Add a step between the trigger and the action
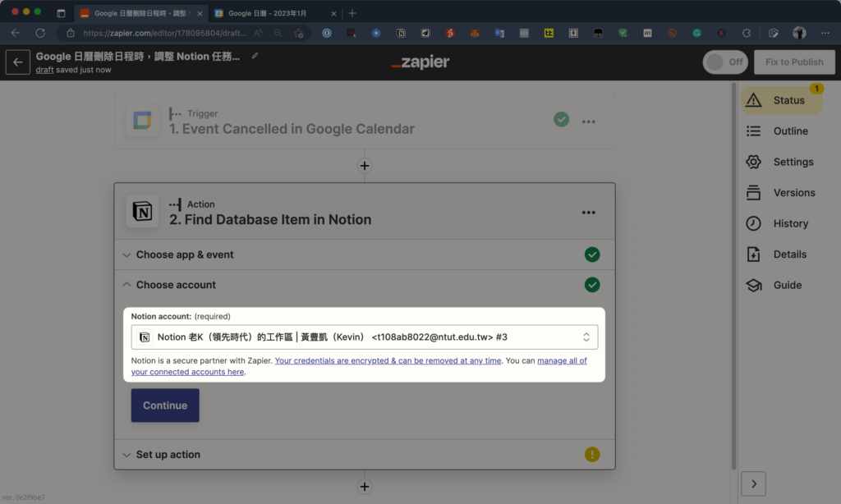 coord(364,166)
